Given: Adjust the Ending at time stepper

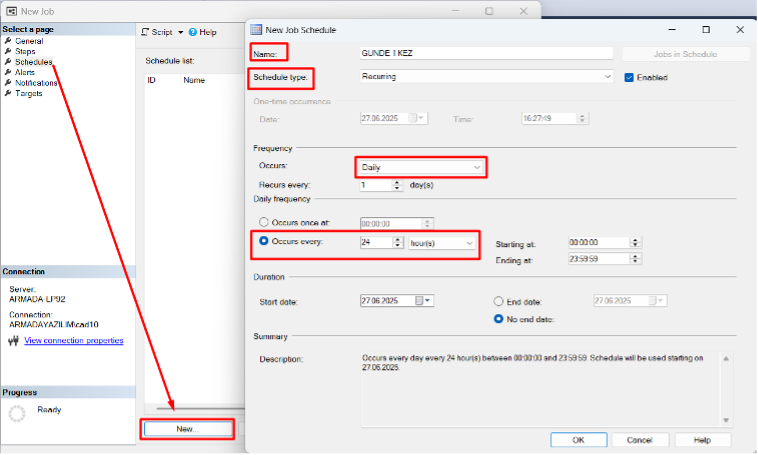Looking at the screenshot, I should click(636, 259).
